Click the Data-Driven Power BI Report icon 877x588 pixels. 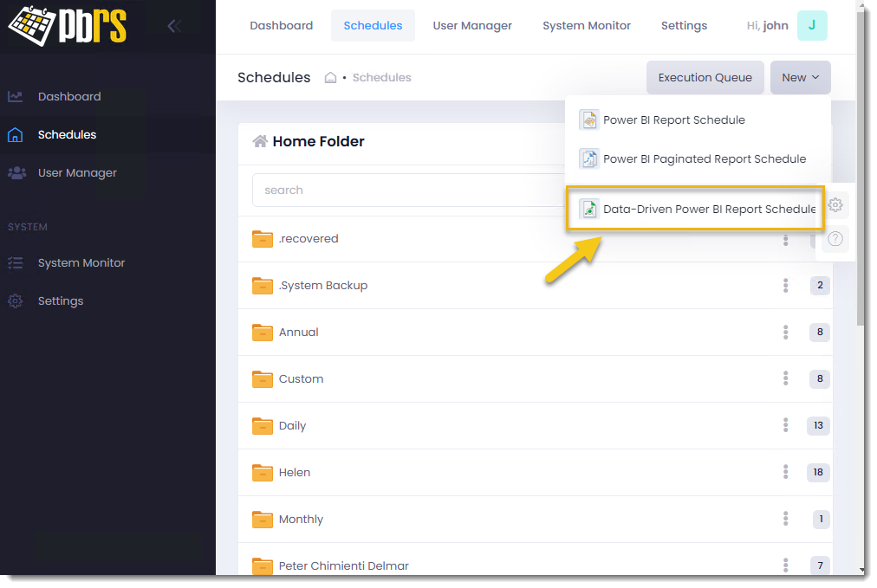coord(589,209)
